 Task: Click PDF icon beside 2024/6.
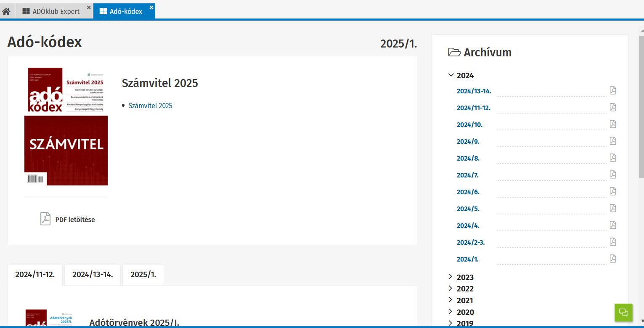click(x=613, y=192)
